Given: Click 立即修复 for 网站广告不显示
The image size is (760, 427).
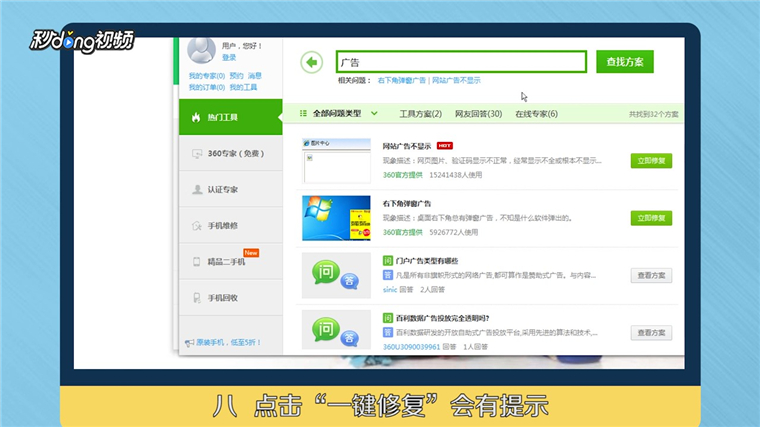Looking at the screenshot, I should point(651,161).
